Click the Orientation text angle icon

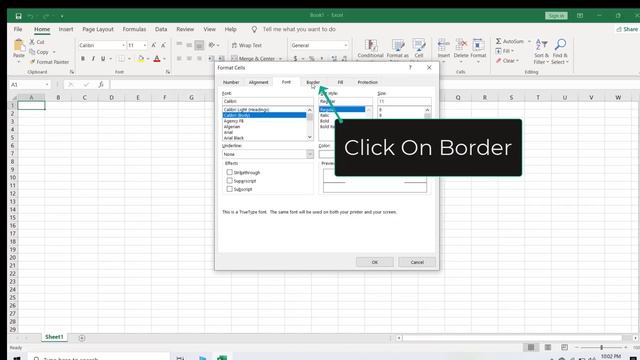(x=211, y=45)
